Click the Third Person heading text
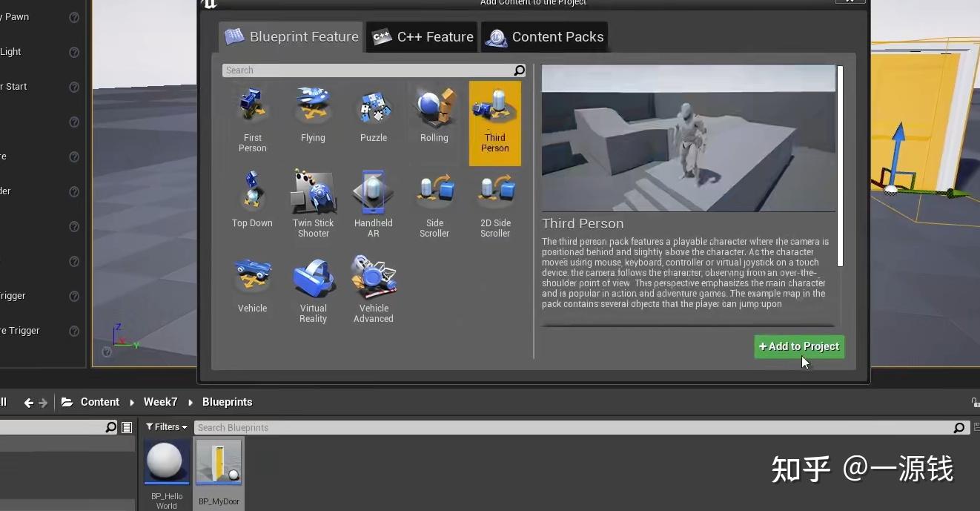Screen dimensions: 980x511 pos(583,224)
